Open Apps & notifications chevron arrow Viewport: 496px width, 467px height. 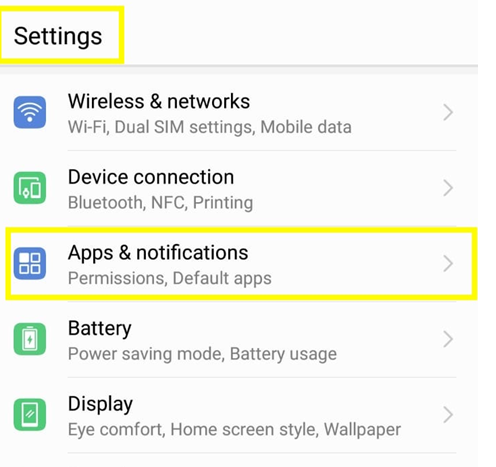(448, 263)
